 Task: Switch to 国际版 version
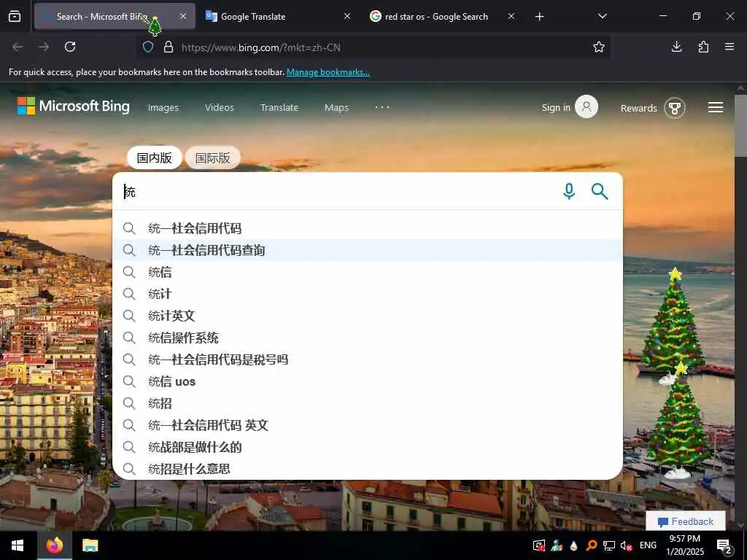(212, 157)
